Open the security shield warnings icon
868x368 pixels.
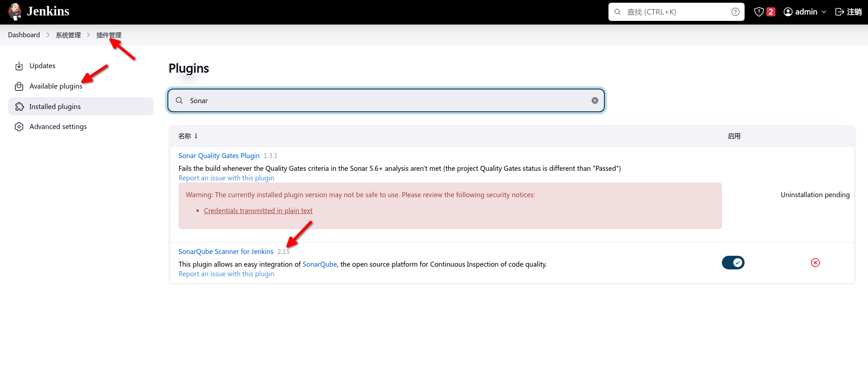[x=759, y=12]
